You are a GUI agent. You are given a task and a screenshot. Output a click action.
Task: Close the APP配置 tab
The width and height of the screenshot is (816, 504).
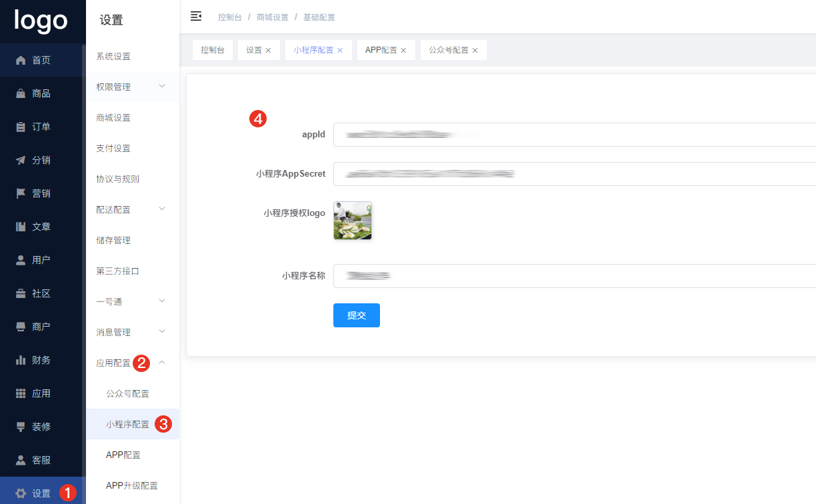pos(403,51)
